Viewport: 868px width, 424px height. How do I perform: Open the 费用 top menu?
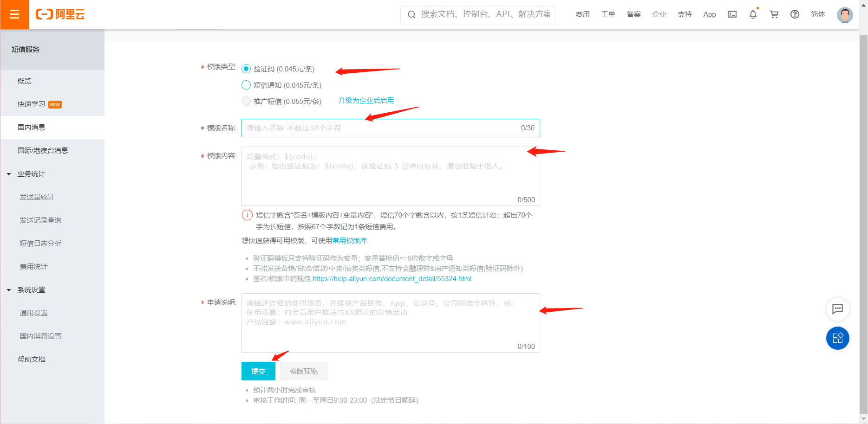tap(582, 14)
